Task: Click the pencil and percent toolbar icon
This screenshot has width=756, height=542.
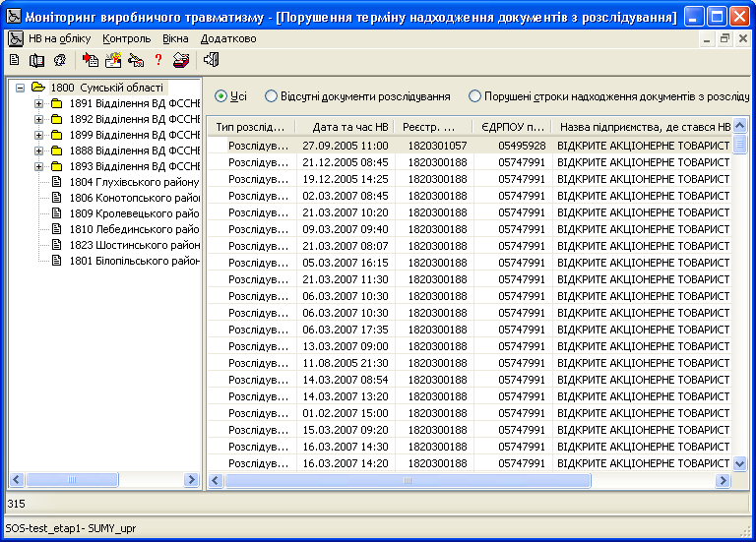Action: pyautogui.click(x=136, y=60)
